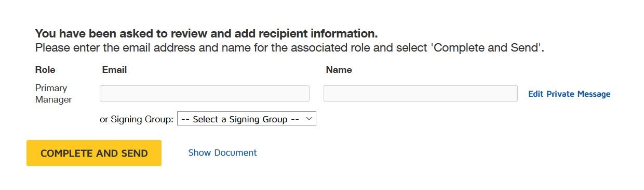The width and height of the screenshot is (644, 190).
Task: Edit the private message for Primary Manager
Action: [x=569, y=94]
